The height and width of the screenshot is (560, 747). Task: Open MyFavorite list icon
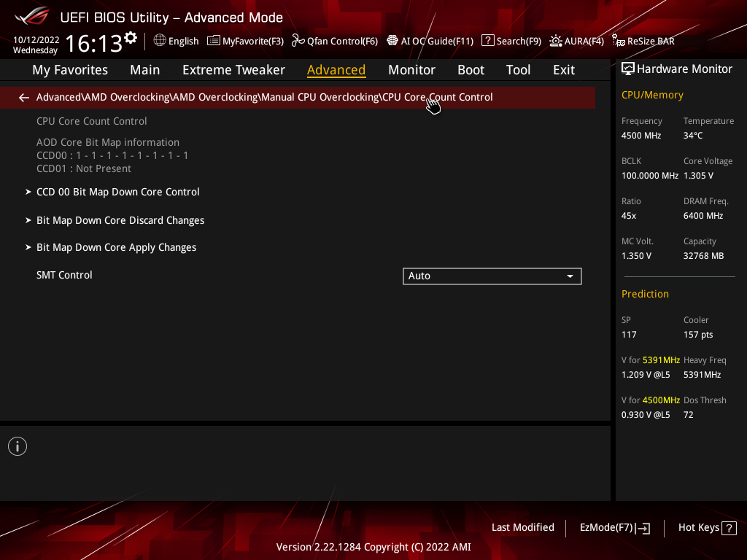214,41
